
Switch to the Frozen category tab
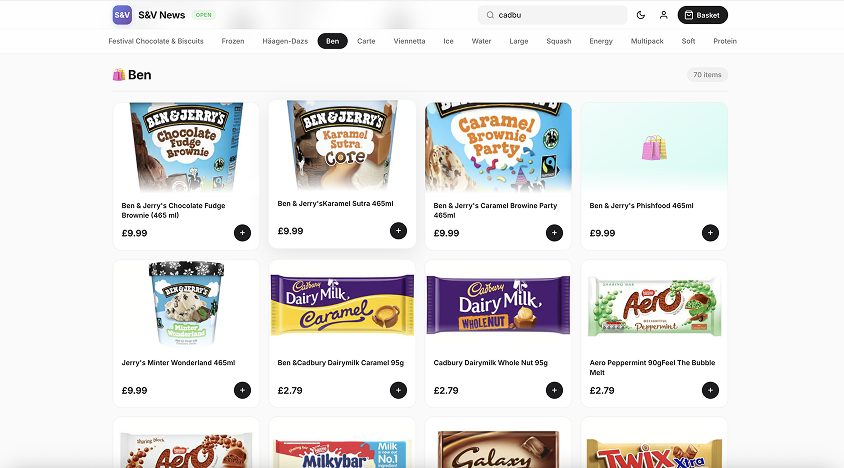pos(233,41)
